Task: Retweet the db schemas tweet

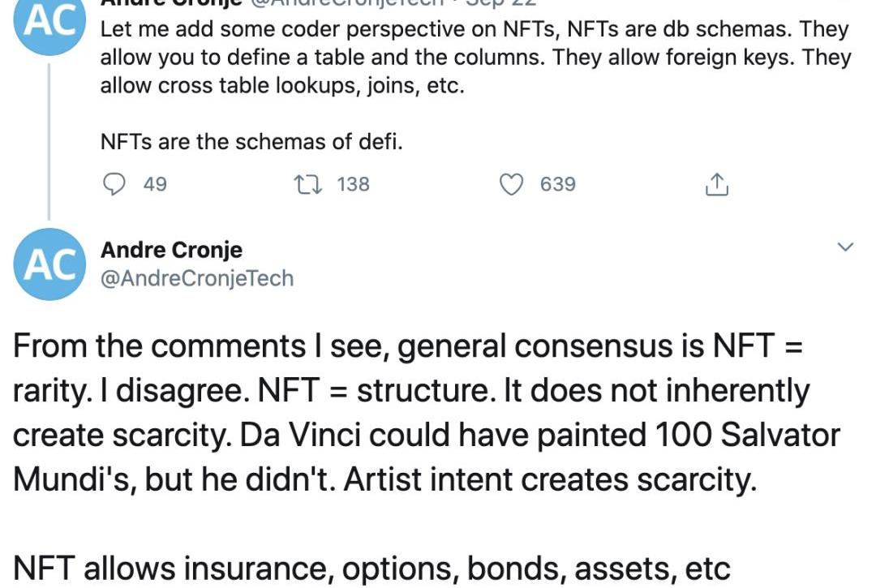Action: pos(308,184)
